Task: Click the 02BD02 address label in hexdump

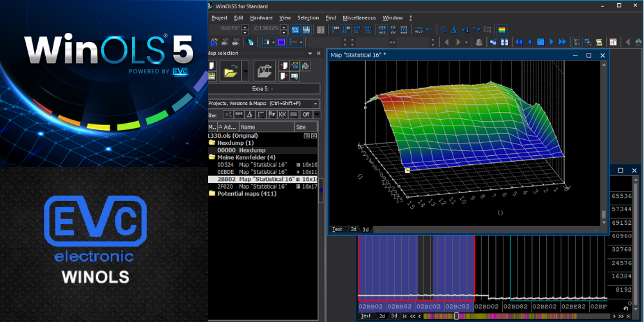Action: pyautogui.click(x=488, y=307)
